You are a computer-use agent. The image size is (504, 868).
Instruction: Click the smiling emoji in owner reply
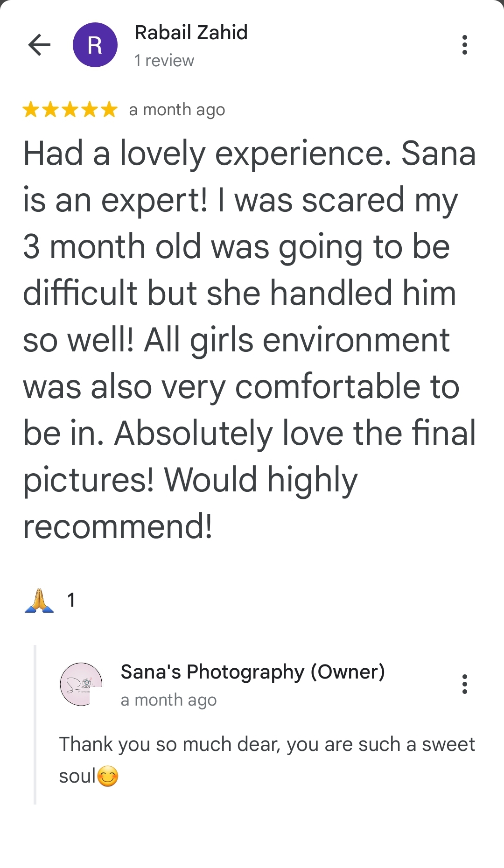click(108, 777)
